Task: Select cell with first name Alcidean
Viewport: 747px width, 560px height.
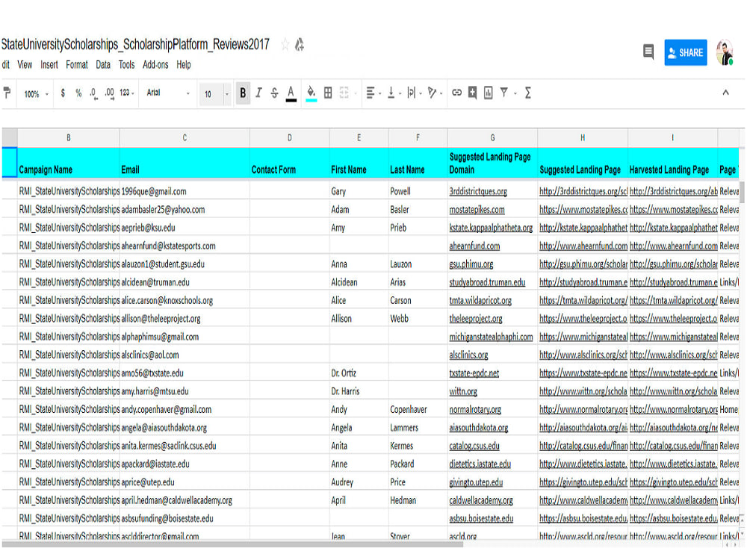Action: (359, 282)
